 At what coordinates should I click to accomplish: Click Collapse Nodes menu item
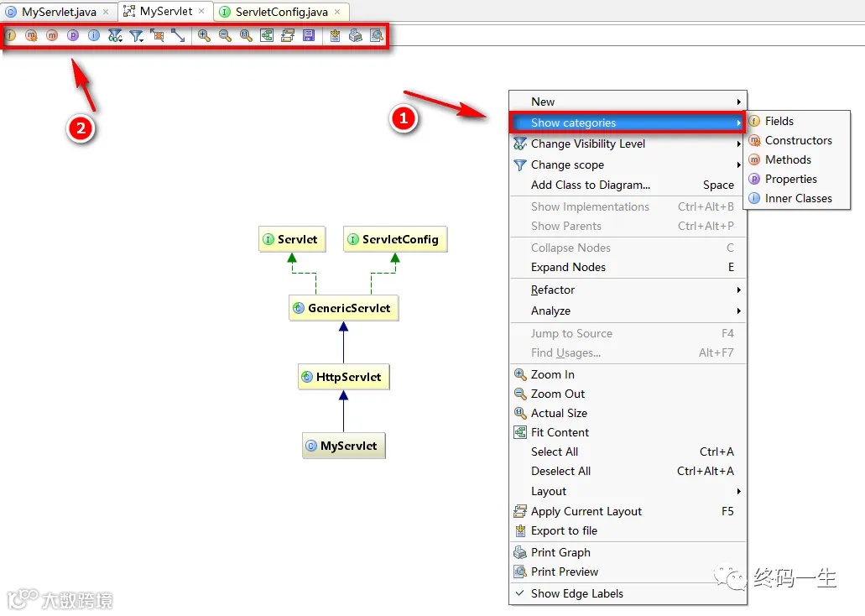point(628,248)
